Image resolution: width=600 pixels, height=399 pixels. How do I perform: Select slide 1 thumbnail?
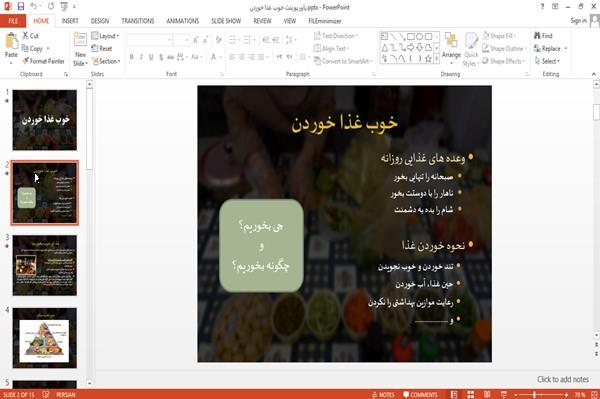point(44,120)
